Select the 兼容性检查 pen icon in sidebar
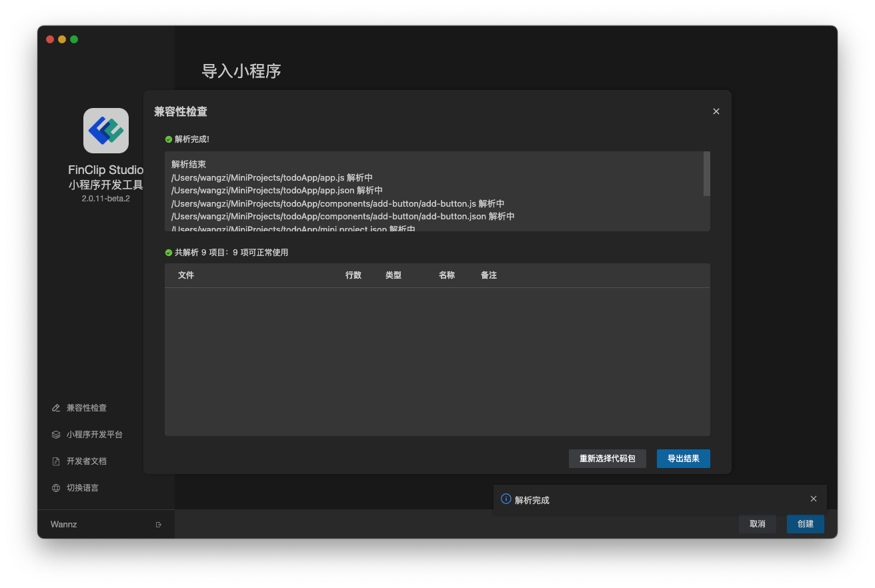Viewport: 875px width, 588px height. coord(55,407)
